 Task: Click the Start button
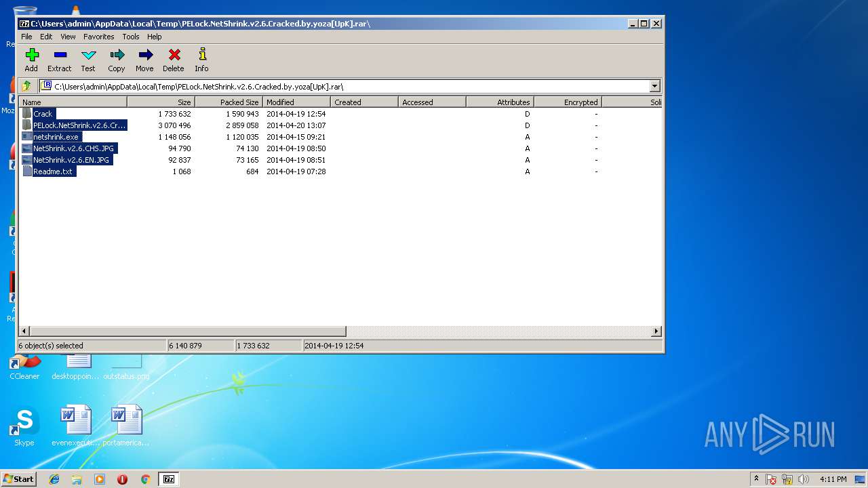coord(19,479)
